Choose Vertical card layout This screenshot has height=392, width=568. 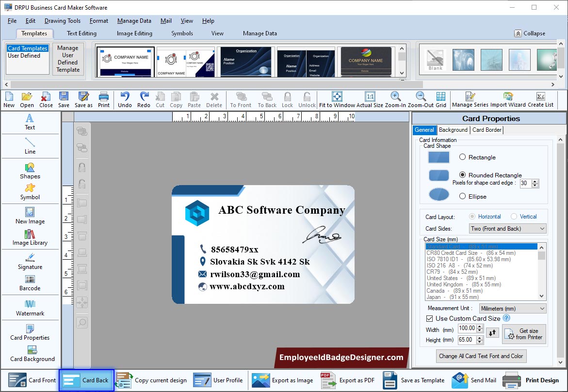click(514, 217)
